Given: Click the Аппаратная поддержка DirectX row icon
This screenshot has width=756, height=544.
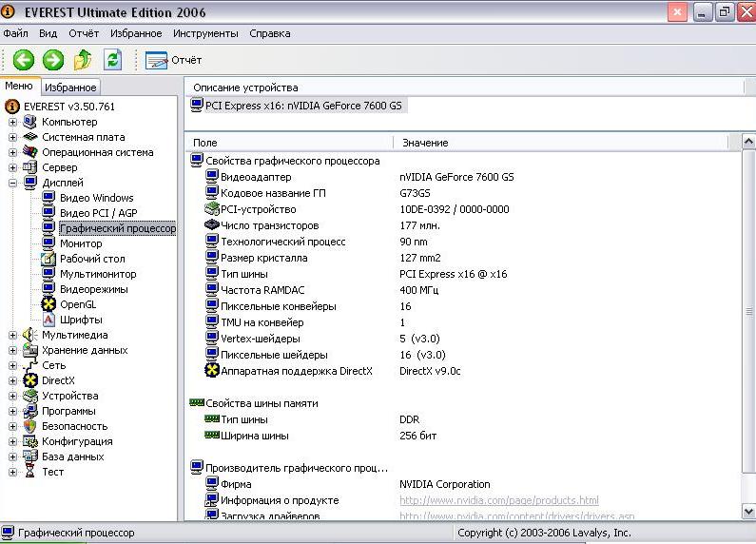Looking at the screenshot, I should coord(212,371).
